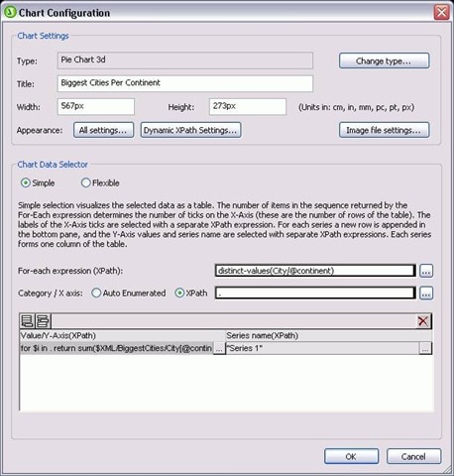The image size is (454, 476).
Task: Click the append series row icon
Action: (x=27, y=321)
